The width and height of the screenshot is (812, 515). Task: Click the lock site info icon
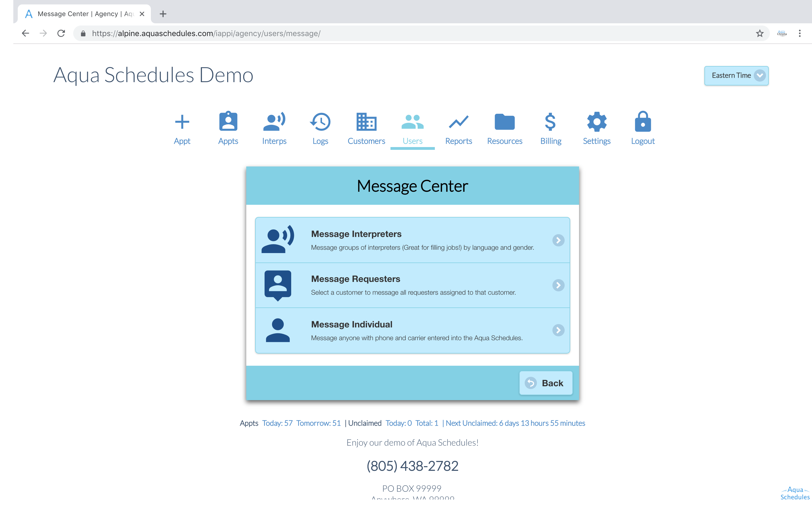83,33
